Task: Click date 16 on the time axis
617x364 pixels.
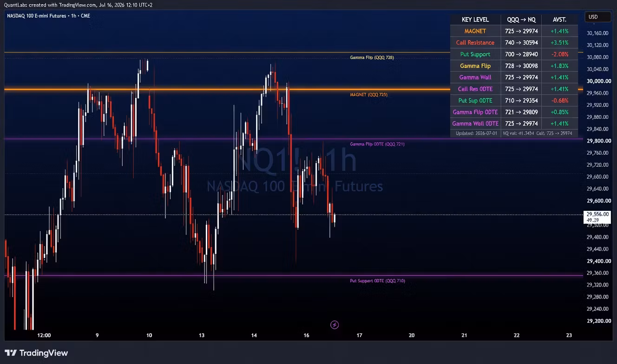Action: (x=307, y=335)
